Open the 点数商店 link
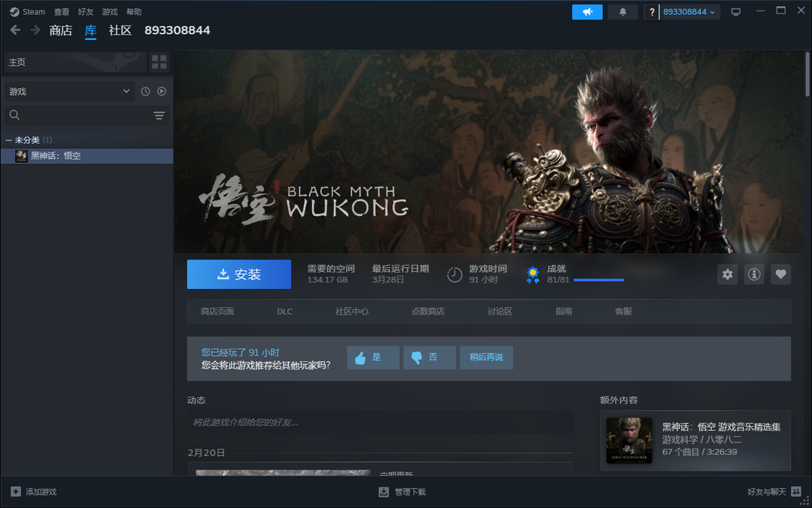The width and height of the screenshot is (812, 508). click(x=429, y=312)
